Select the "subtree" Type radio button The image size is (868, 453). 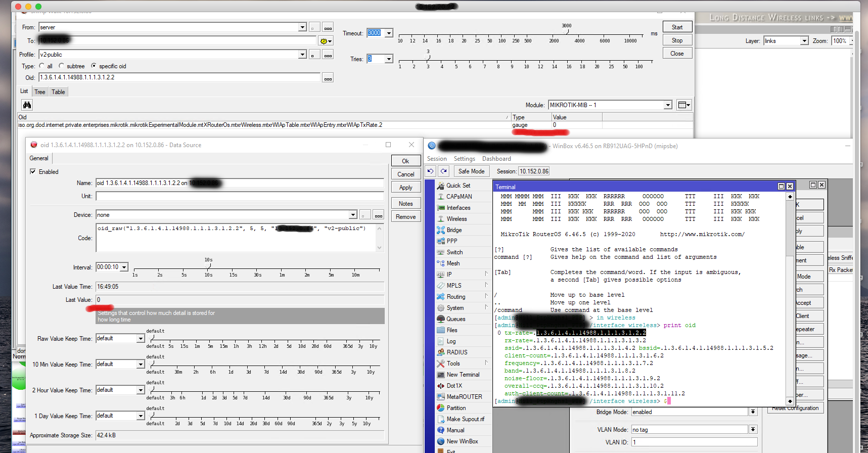click(x=61, y=66)
